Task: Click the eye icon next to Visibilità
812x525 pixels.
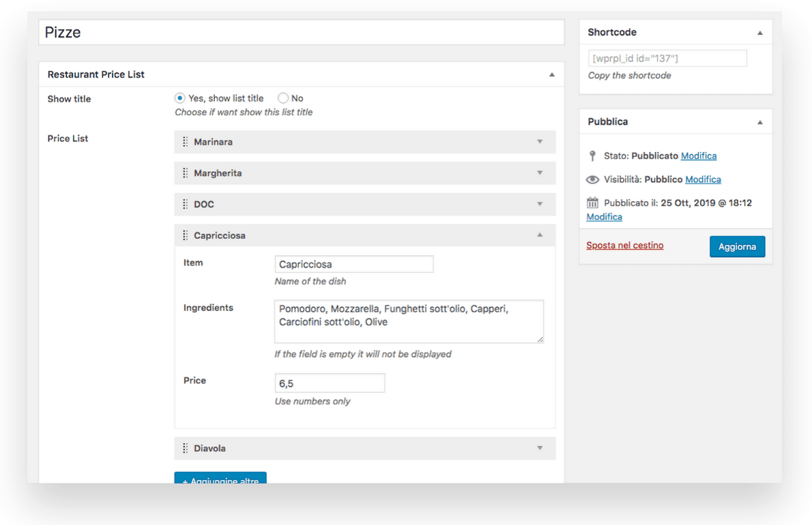Action: point(592,180)
